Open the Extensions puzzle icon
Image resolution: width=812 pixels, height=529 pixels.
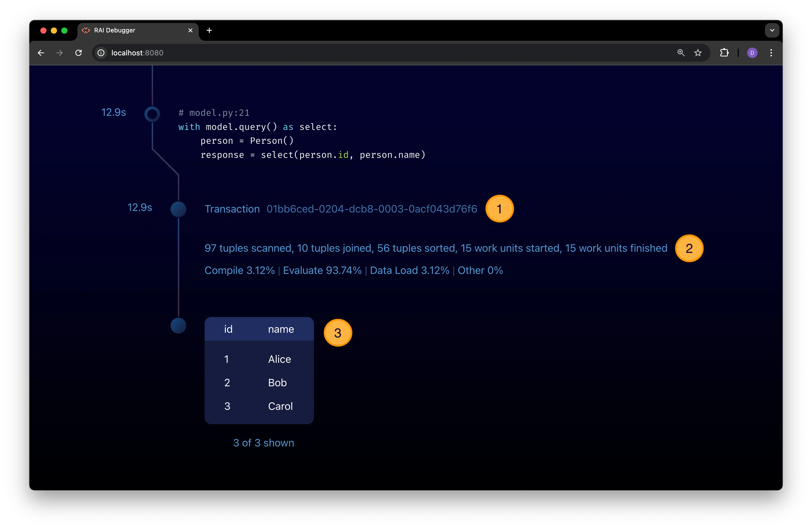point(724,53)
